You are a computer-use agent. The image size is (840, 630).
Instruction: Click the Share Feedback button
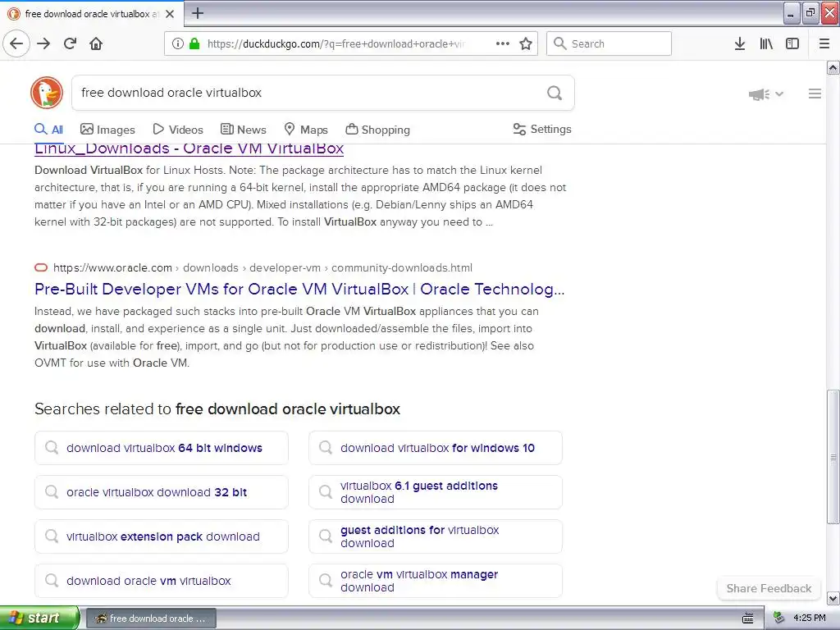769,588
